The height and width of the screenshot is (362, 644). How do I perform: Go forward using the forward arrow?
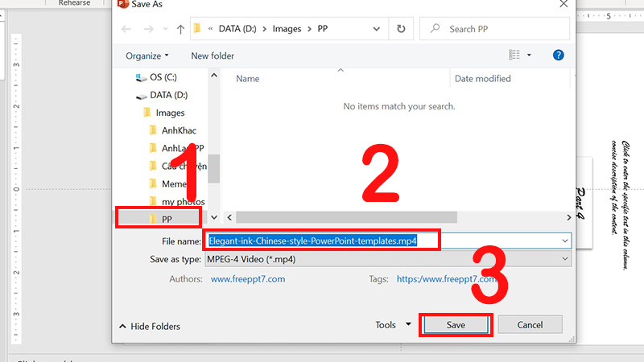[149, 29]
